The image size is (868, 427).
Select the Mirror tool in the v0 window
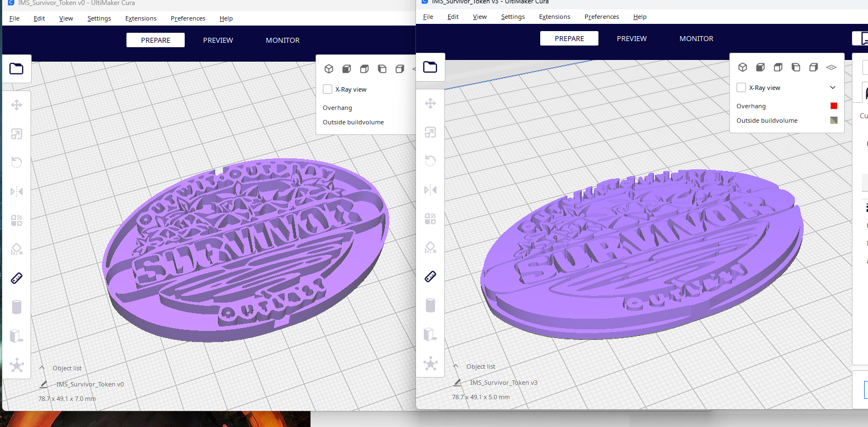click(x=17, y=192)
